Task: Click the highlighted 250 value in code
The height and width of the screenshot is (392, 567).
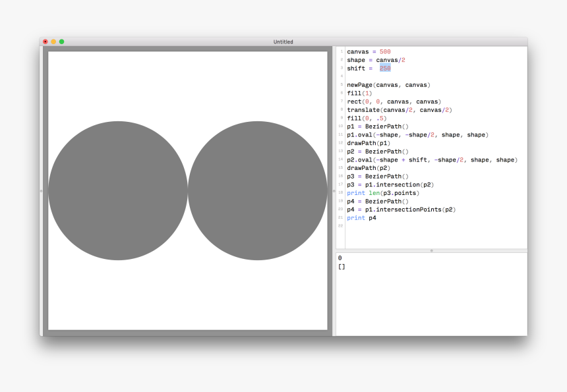Action: (x=385, y=69)
